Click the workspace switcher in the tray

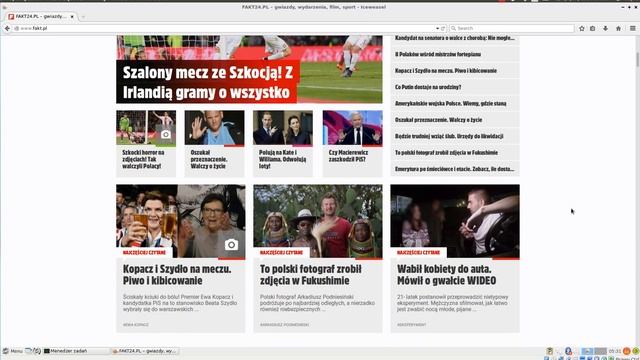click(594, 351)
